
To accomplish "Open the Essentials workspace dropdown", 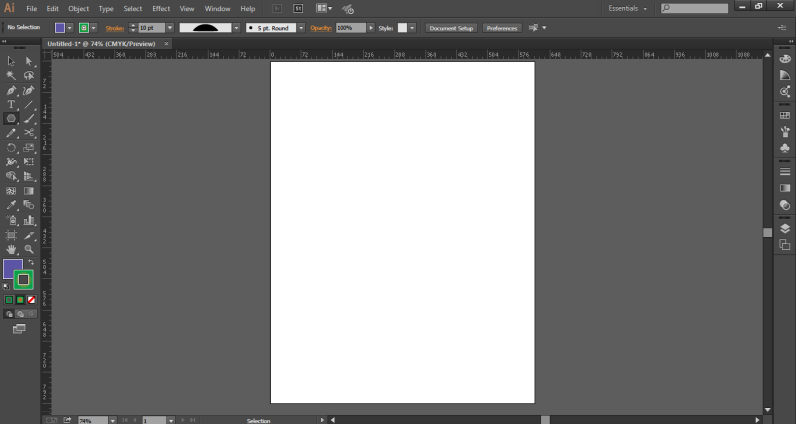I will pyautogui.click(x=627, y=9).
